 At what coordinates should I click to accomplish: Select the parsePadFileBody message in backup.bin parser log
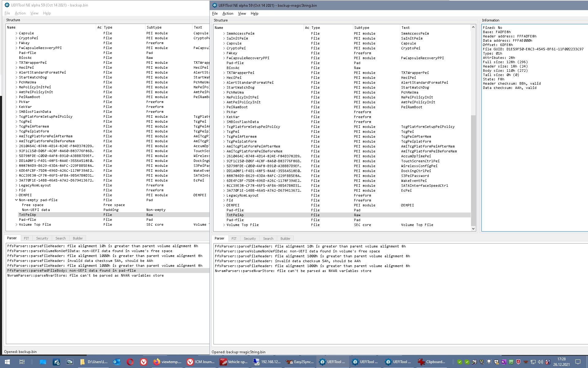coord(108,270)
